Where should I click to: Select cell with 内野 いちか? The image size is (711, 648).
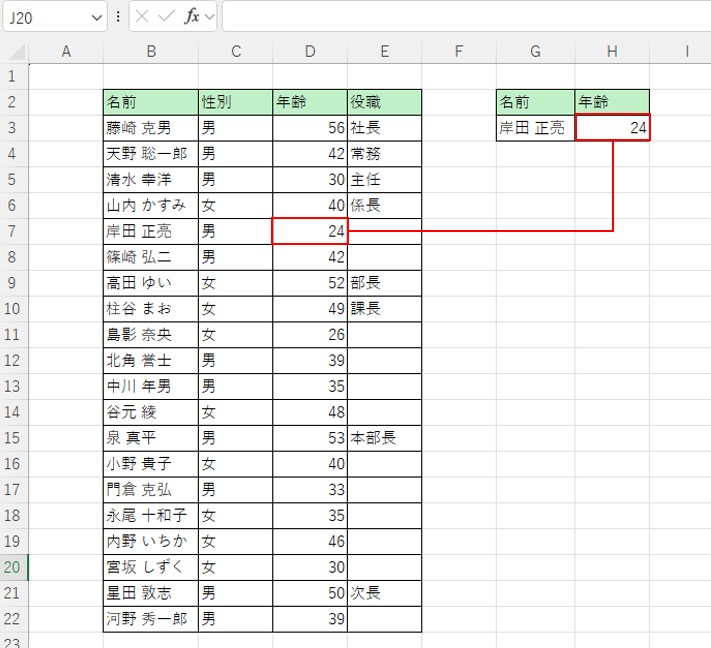pos(151,541)
